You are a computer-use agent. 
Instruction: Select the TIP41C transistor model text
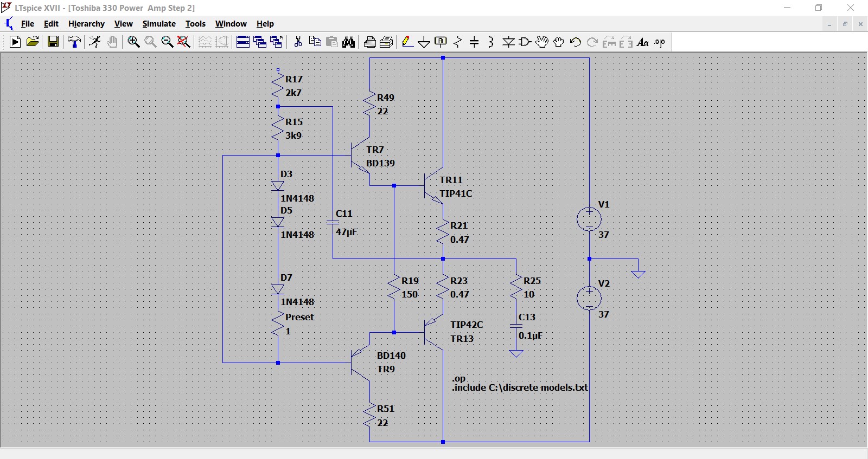[x=456, y=193]
